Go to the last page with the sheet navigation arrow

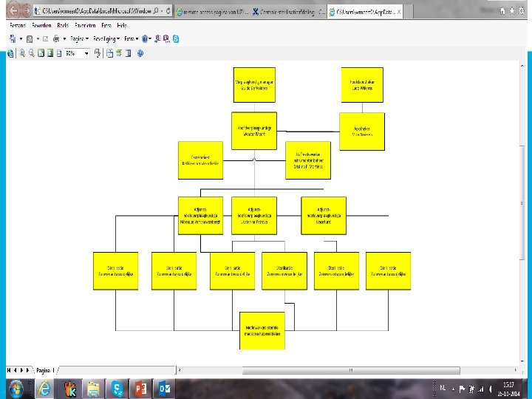pos(28,370)
